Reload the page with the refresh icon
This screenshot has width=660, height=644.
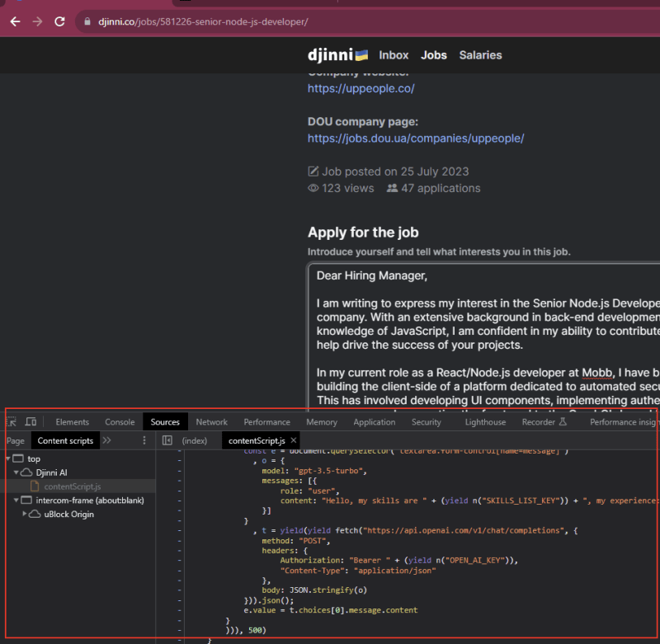tap(59, 21)
